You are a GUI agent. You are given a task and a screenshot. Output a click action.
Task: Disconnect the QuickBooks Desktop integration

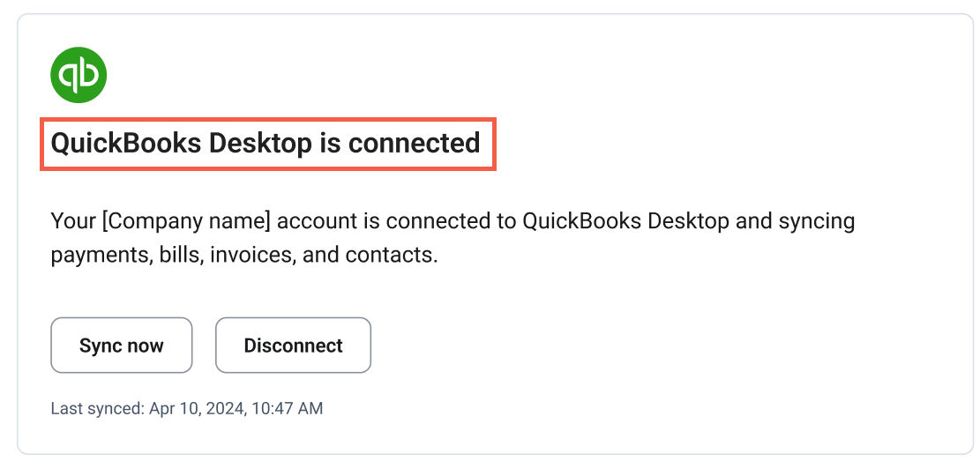[293, 346]
